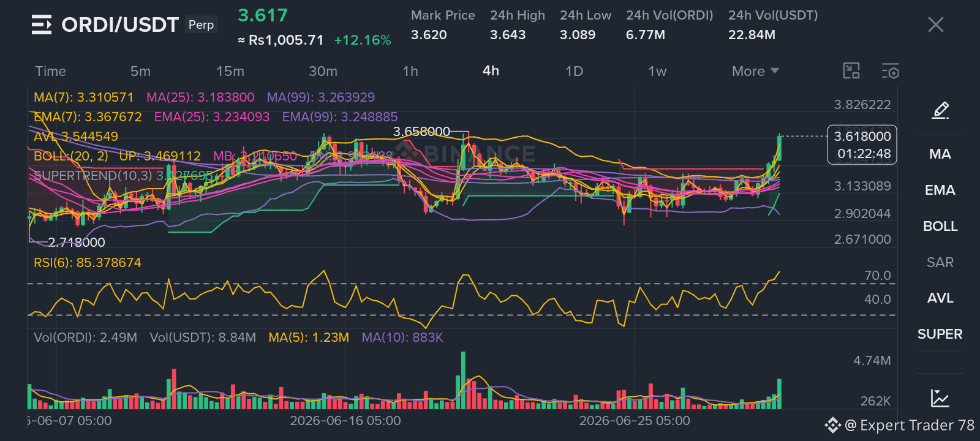
Task: Toggle the AVL indicator
Action: click(940, 298)
